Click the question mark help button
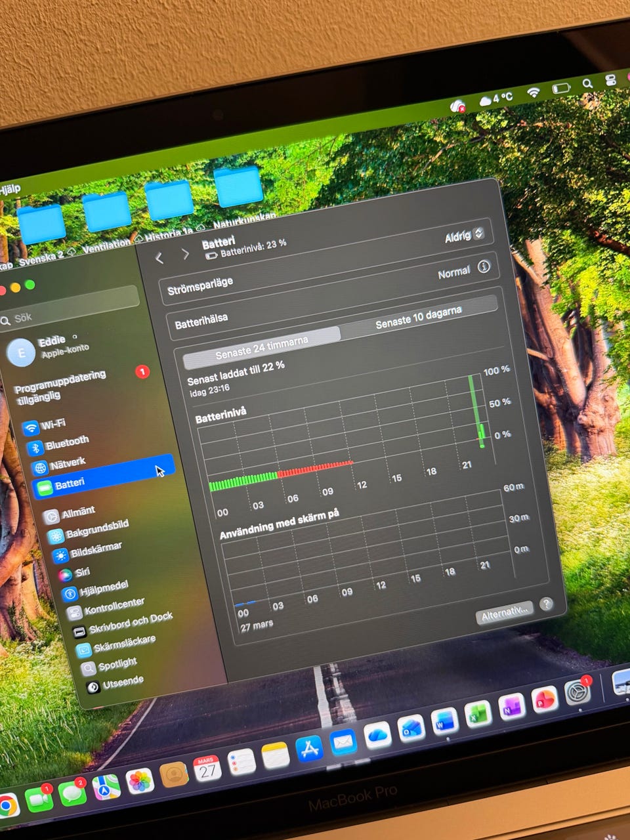 (546, 604)
